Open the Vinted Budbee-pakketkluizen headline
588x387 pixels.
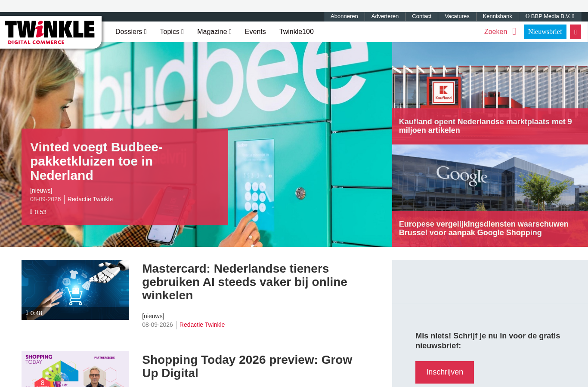(x=96, y=161)
